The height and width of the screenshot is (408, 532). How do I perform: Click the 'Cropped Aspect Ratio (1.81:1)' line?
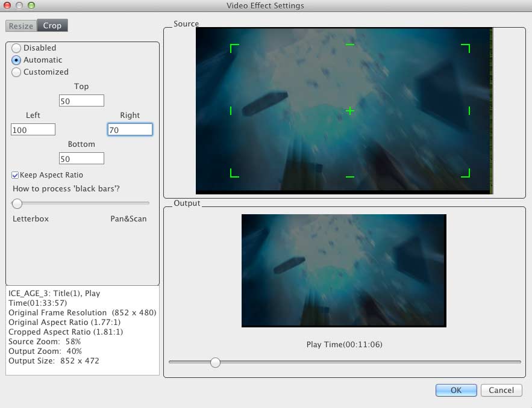pos(66,332)
